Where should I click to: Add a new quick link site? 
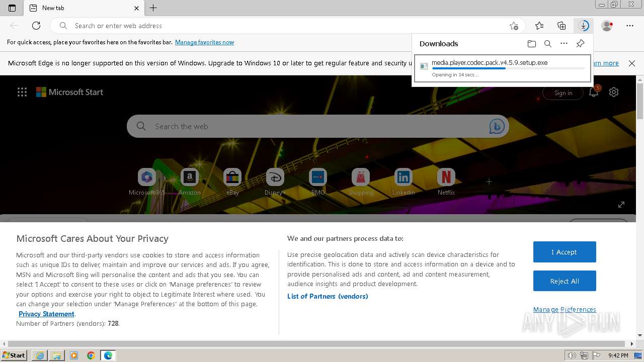pos(489,182)
